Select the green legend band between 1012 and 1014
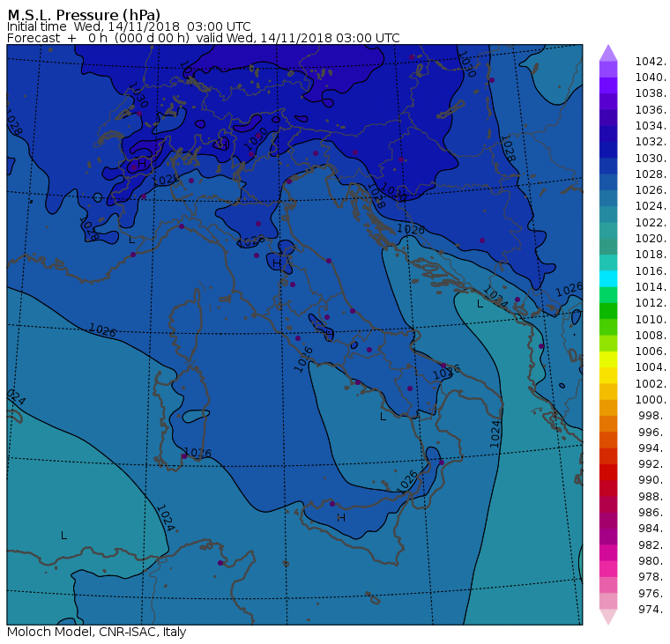 pos(608,295)
